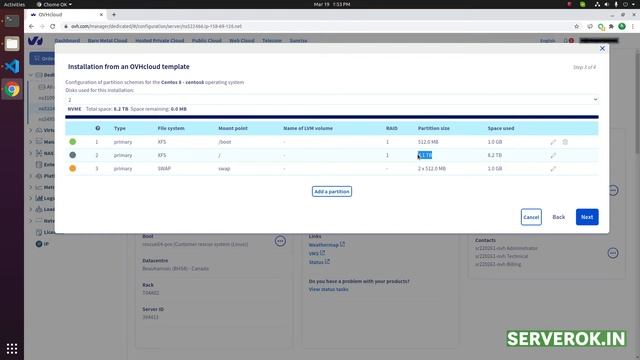Open the network status indicator
The image size is (640, 360).
click(597, 4)
